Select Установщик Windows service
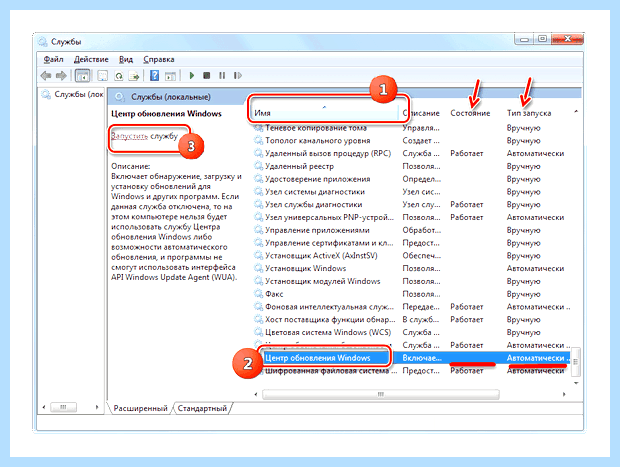620x467 pixels. coord(305,268)
